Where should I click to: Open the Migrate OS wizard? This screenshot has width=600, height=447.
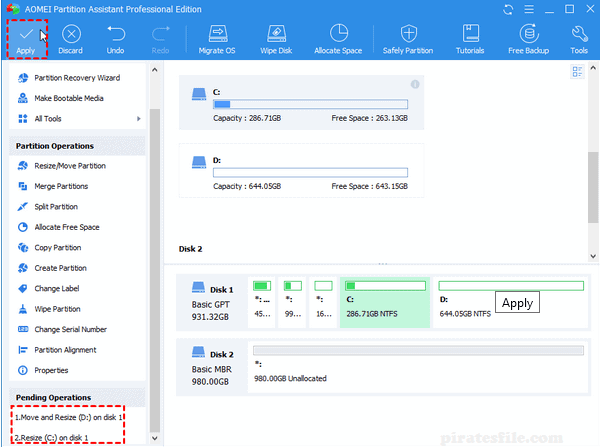click(217, 39)
